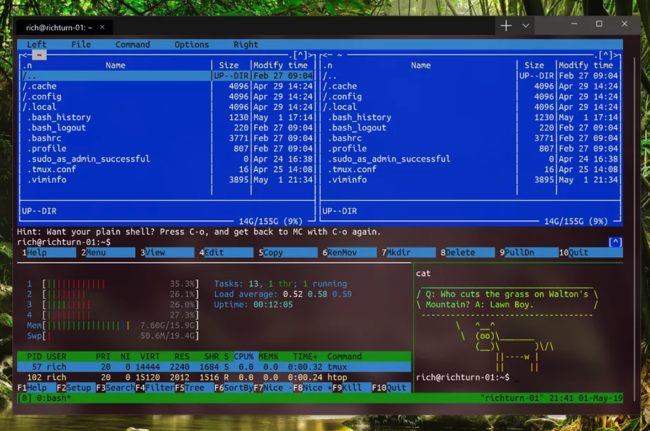Open the Command menu
650x431 pixels.
point(133,44)
